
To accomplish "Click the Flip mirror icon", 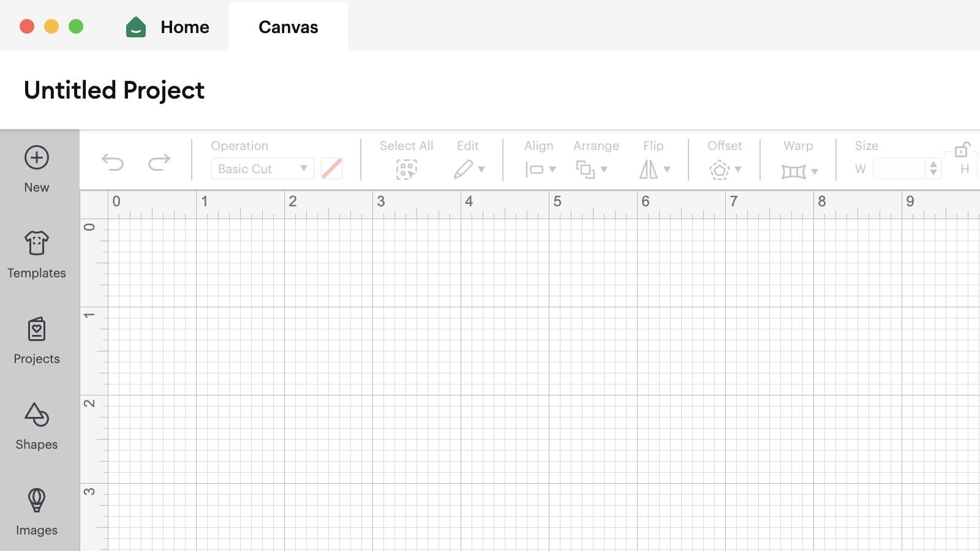I will [649, 170].
